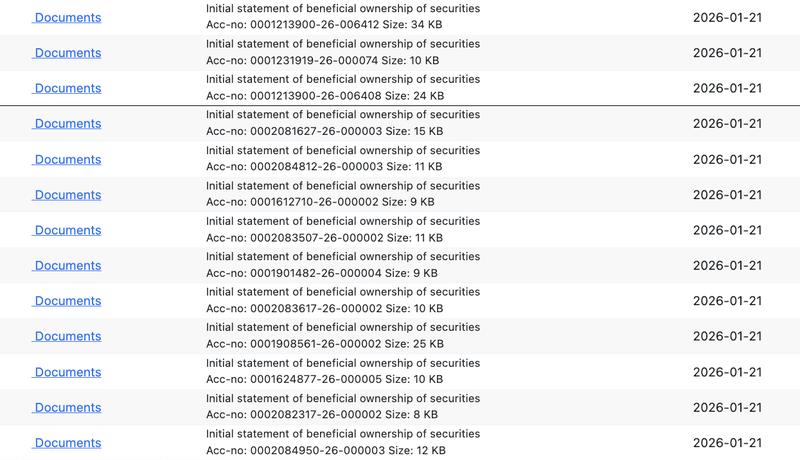
Task: Open Documents link for filing 0001231919-26-000074
Action: point(67,53)
